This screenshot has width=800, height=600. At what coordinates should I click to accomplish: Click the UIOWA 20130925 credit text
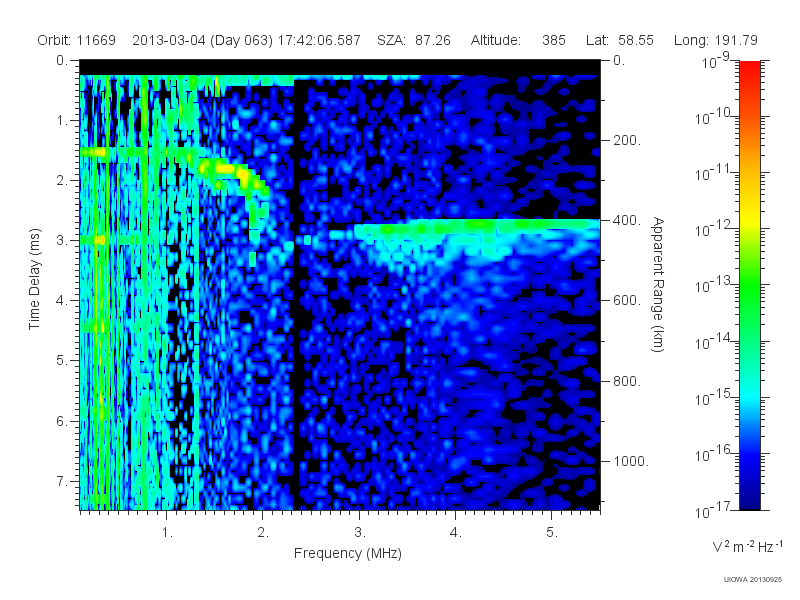coord(753,580)
